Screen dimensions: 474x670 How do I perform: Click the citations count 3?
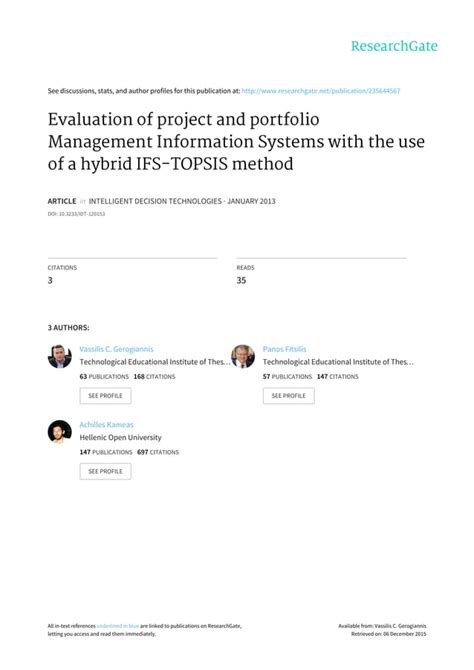point(50,280)
